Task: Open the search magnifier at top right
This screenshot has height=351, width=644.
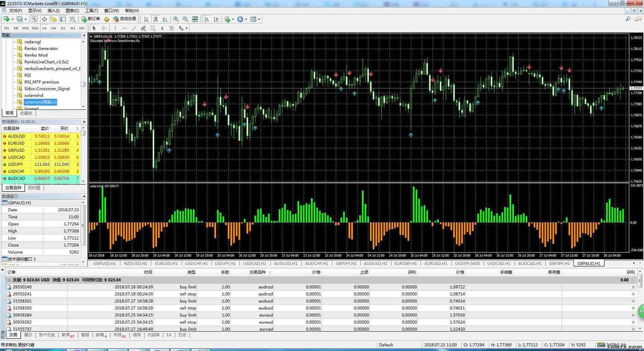Action: tap(628, 19)
